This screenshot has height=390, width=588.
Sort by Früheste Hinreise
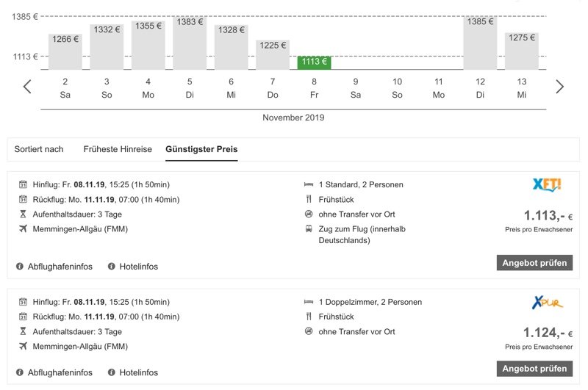pos(118,149)
